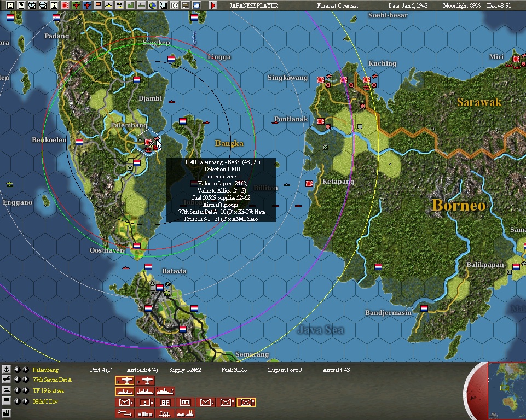This screenshot has height=420, width=526.
Task: Click the TF 19 is at sea link
Action: [48, 390]
